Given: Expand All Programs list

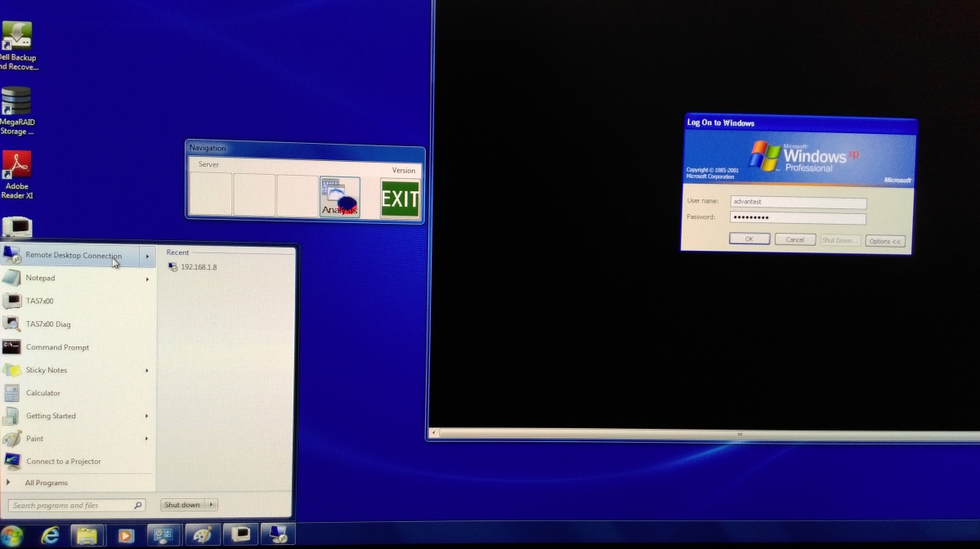Looking at the screenshot, I should (x=46, y=483).
